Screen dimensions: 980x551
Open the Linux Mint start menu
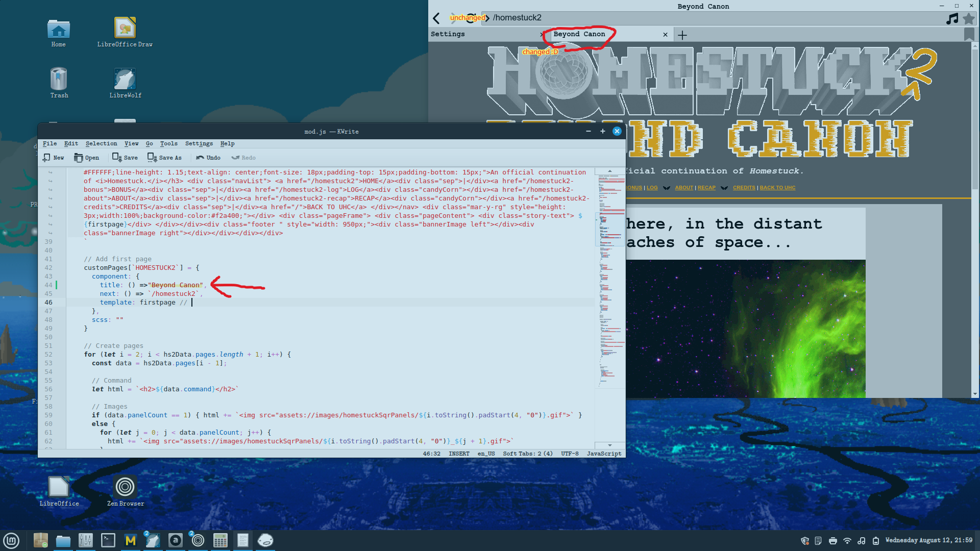(11, 540)
